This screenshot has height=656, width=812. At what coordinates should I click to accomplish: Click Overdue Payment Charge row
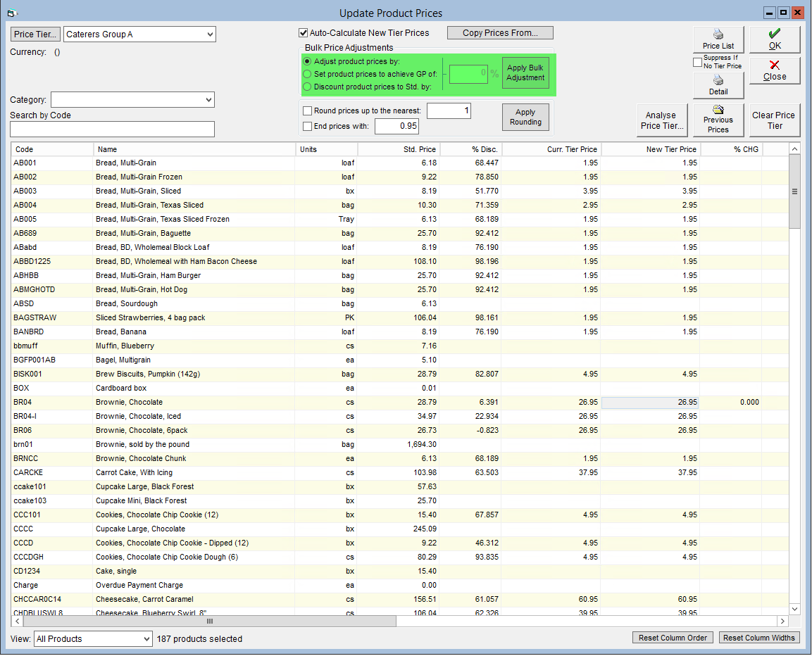pos(400,585)
